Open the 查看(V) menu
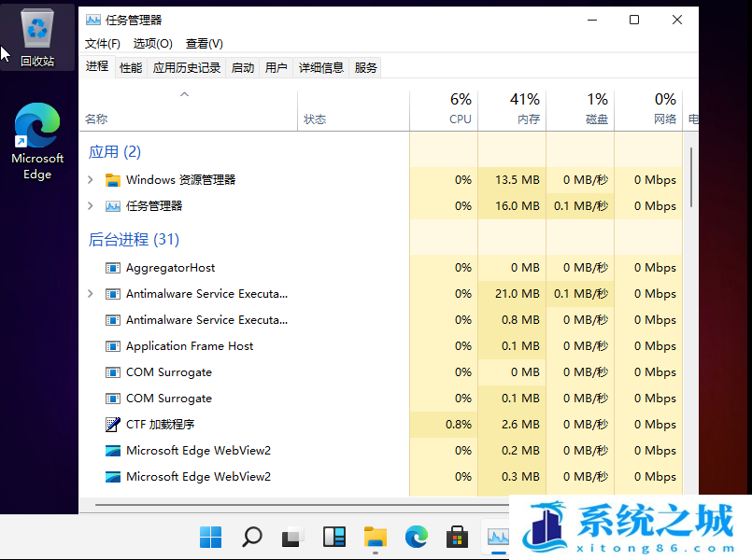Image resolution: width=752 pixels, height=560 pixels. [205, 44]
